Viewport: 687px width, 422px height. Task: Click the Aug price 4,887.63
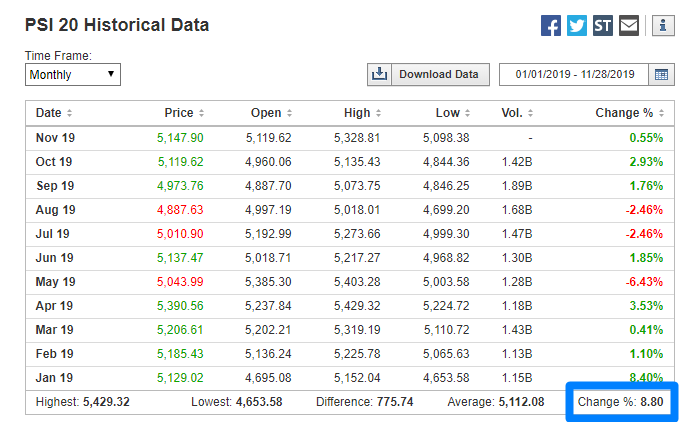click(x=180, y=210)
